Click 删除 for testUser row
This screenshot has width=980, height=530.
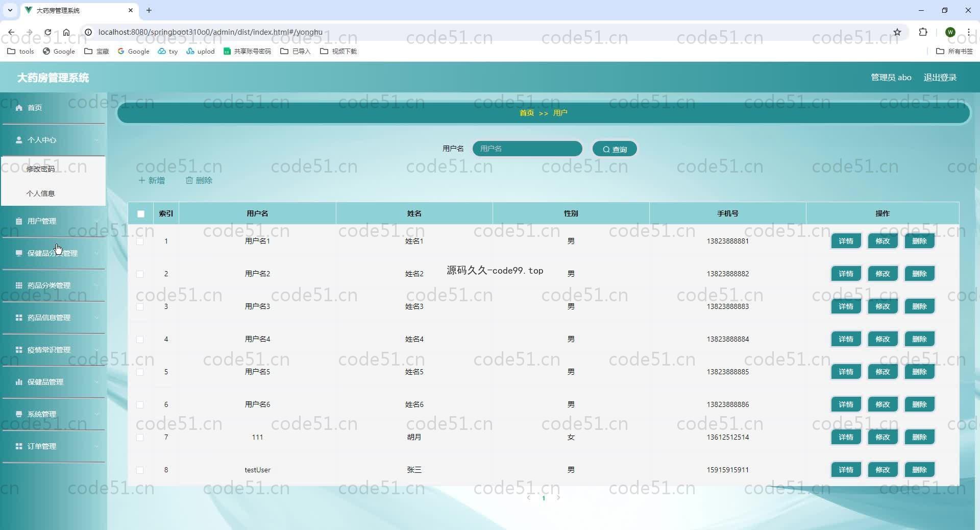[x=919, y=470]
